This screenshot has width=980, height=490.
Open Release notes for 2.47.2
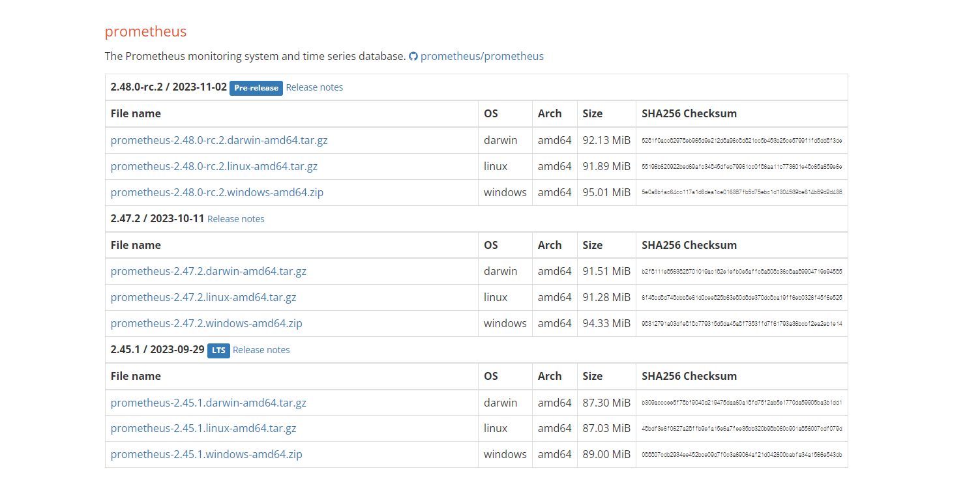(236, 219)
